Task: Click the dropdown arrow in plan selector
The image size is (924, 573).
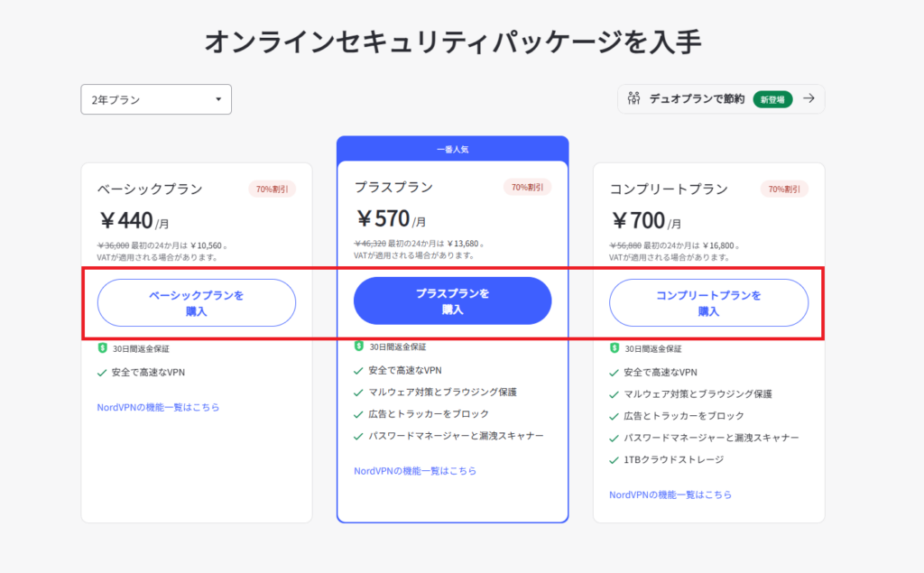Action: [x=218, y=99]
